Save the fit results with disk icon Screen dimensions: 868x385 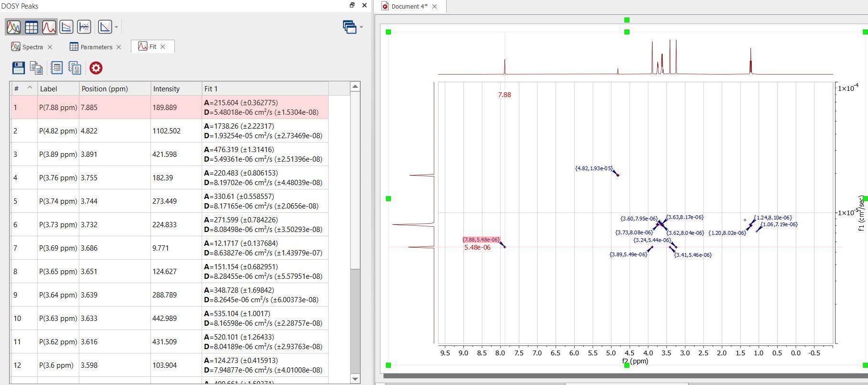click(19, 68)
